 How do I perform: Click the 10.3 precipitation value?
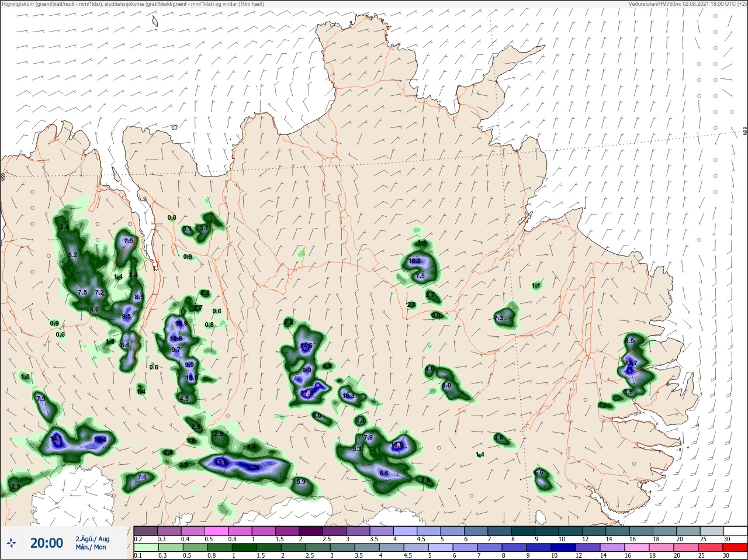click(x=348, y=396)
